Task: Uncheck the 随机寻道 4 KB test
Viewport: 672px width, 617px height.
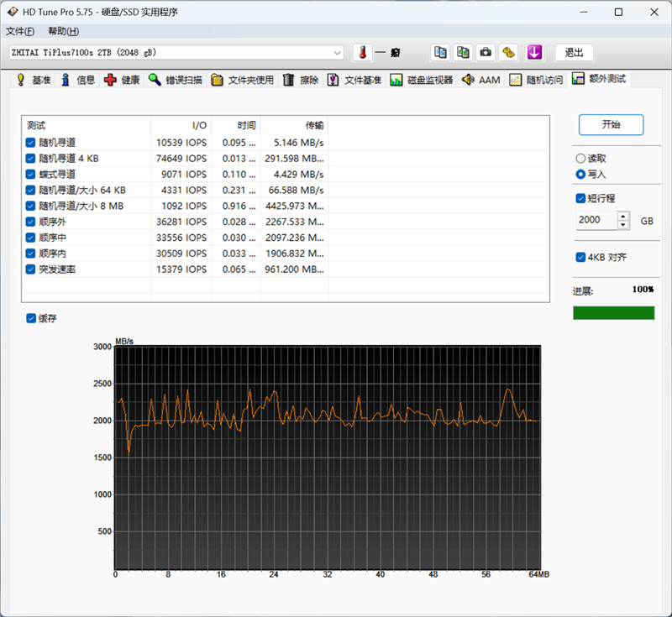Action: [x=30, y=158]
